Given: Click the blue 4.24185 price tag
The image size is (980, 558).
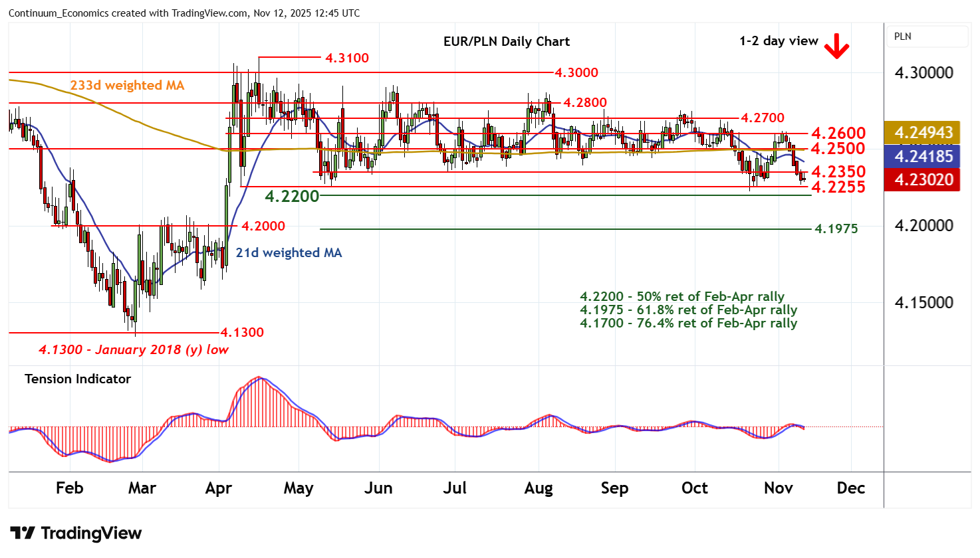Looking at the screenshot, I should point(923,157).
